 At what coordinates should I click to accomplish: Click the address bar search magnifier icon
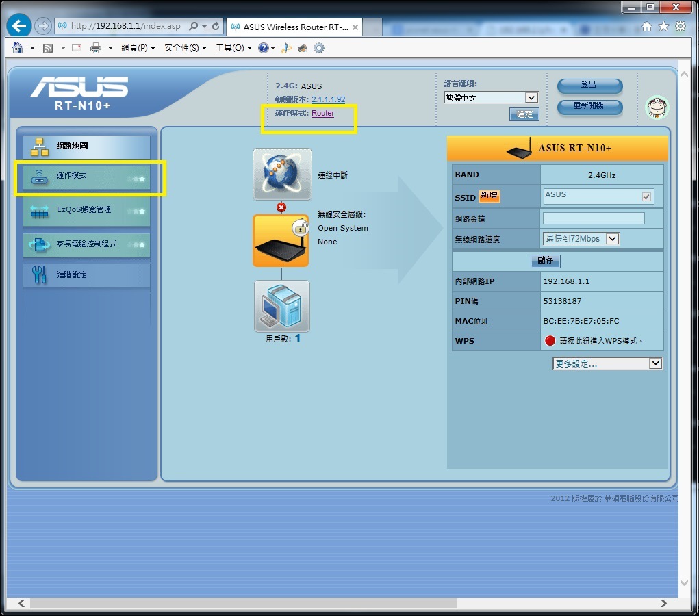(194, 26)
